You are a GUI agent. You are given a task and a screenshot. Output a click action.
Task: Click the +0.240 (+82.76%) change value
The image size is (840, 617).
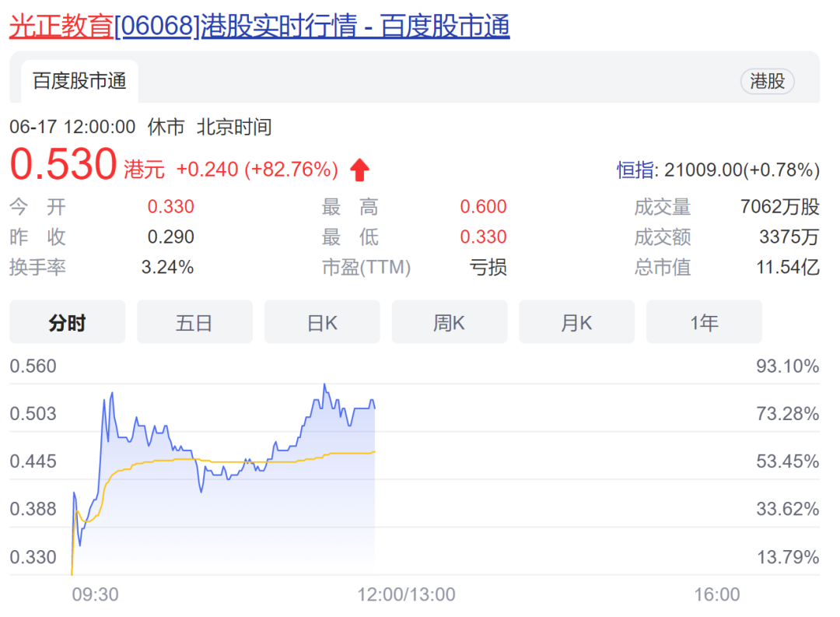click(257, 170)
